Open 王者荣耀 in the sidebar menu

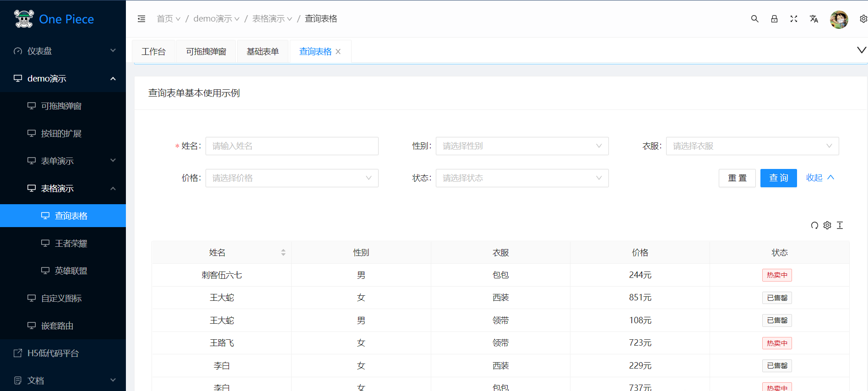point(71,244)
